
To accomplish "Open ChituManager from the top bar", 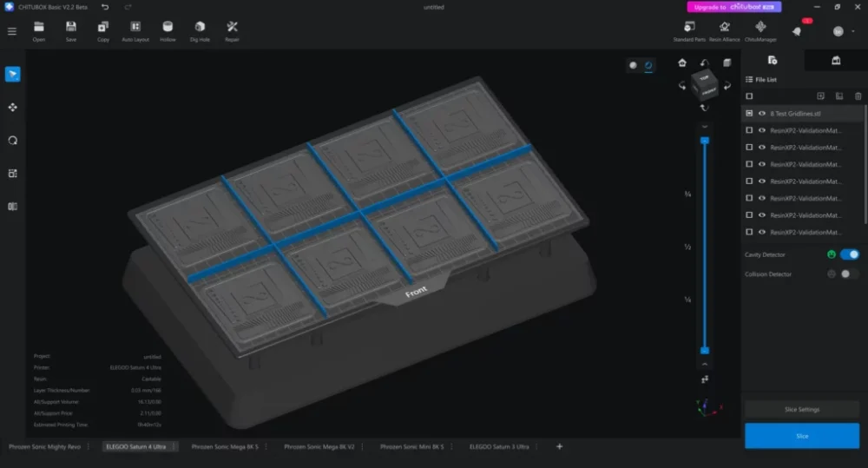I will [760, 31].
